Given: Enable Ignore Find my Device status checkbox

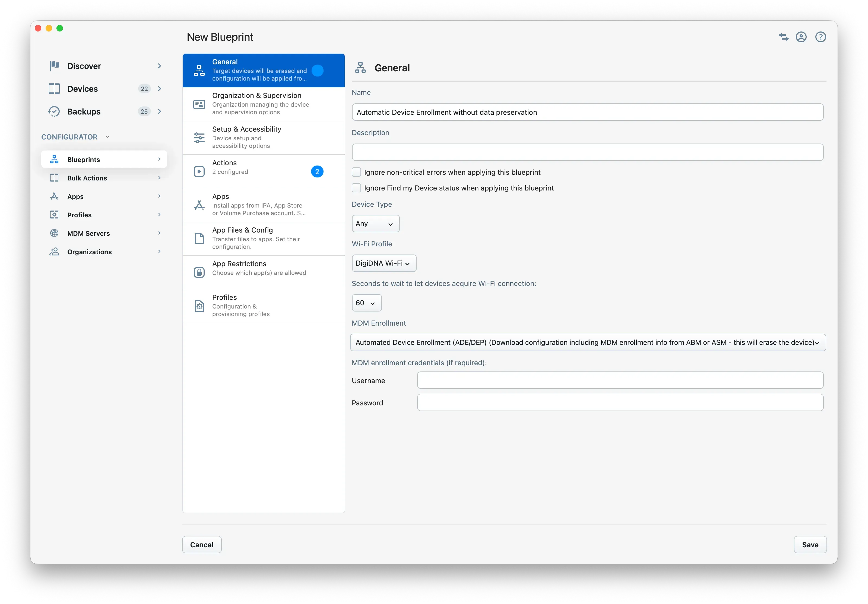Looking at the screenshot, I should 356,188.
